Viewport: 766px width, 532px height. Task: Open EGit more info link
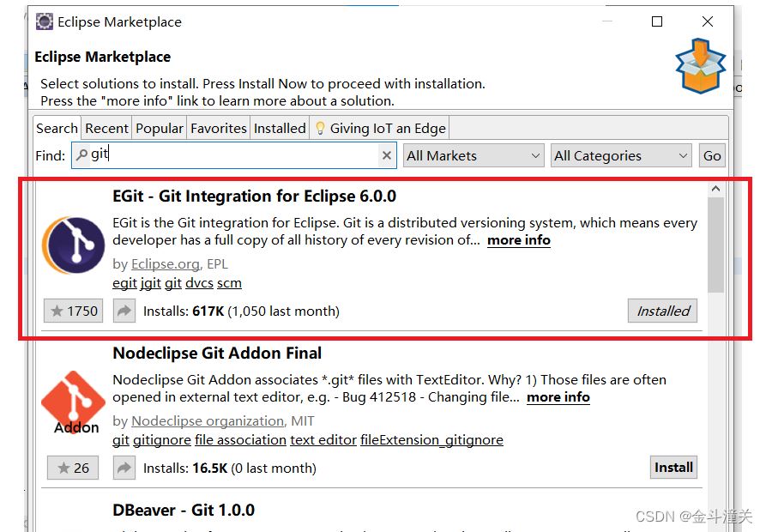tap(519, 240)
